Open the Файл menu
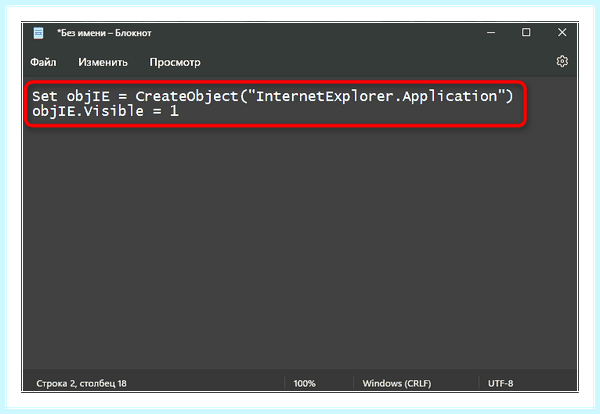Screen dimensions: 600x414 (43, 62)
